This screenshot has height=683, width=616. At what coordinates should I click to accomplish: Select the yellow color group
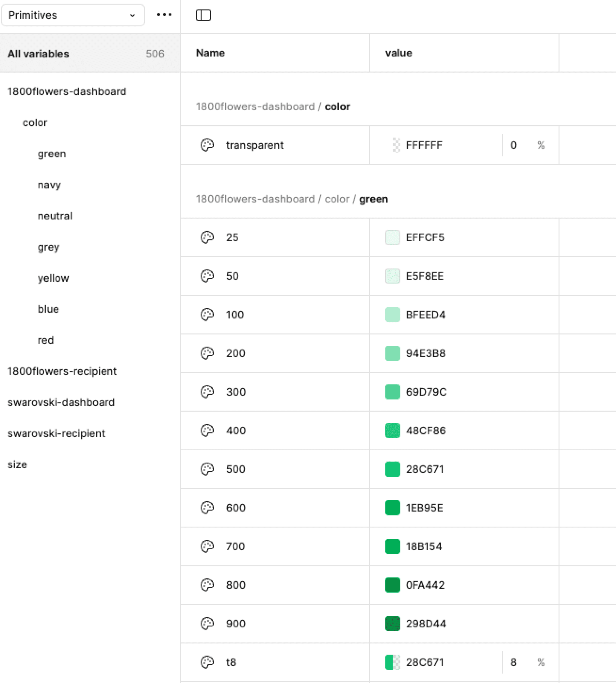53,278
